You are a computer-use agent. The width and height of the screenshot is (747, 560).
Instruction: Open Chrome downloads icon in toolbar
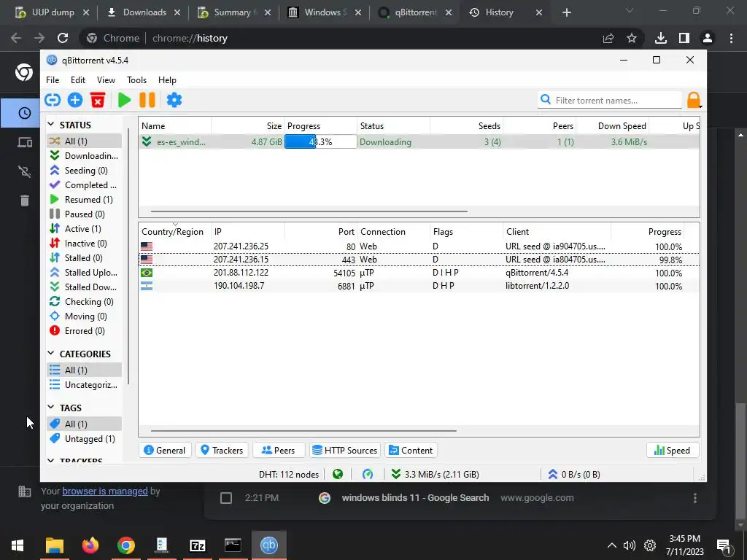click(661, 38)
